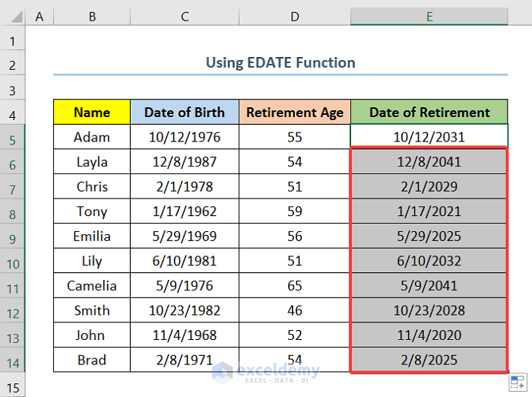The image size is (532, 397).
Task: Open the Auto Fill Options button
Action: (x=516, y=382)
